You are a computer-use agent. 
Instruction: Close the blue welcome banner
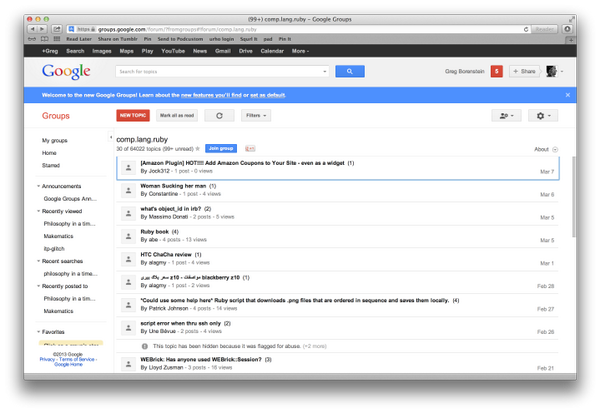tap(567, 95)
